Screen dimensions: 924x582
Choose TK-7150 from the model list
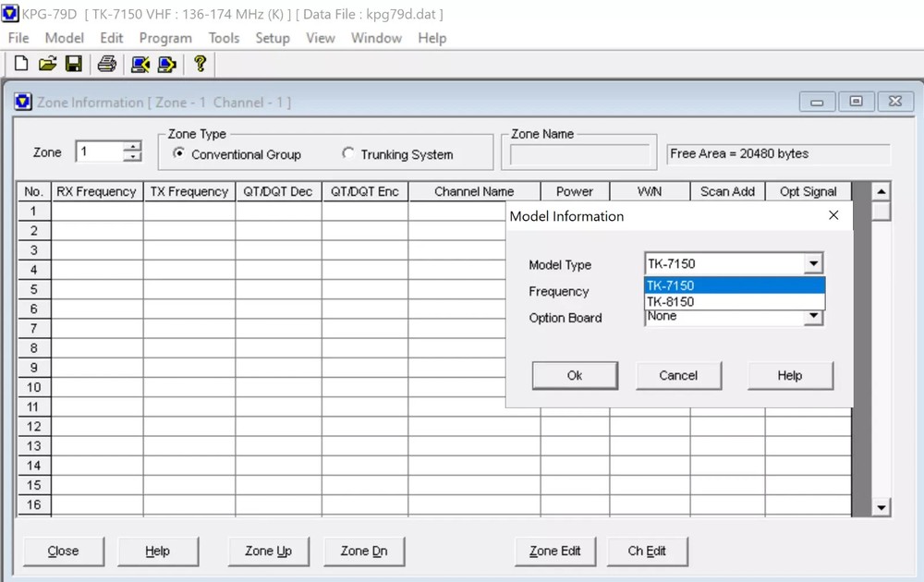[x=735, y=285]
